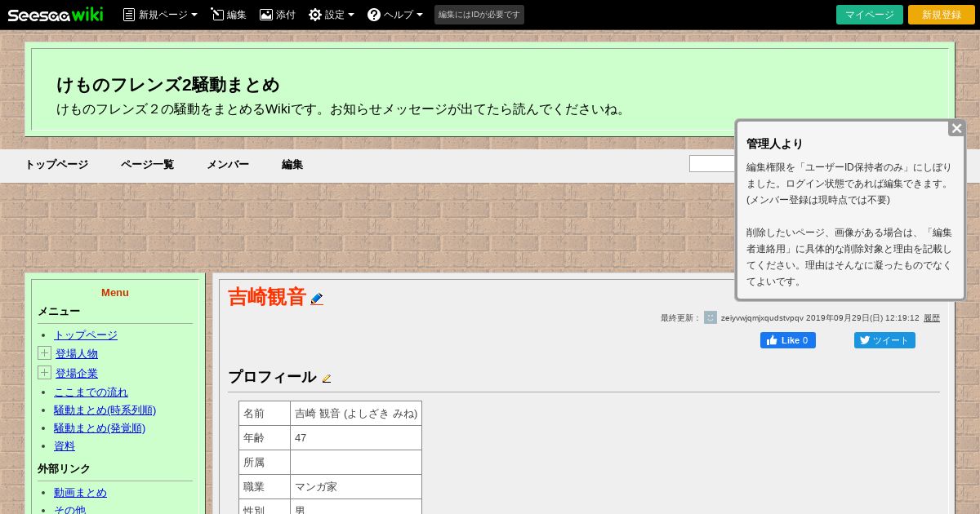This screenshot has height=514, width=980.
Task: Open the 動画まとめ external link
Action: [x=80, y=492]
